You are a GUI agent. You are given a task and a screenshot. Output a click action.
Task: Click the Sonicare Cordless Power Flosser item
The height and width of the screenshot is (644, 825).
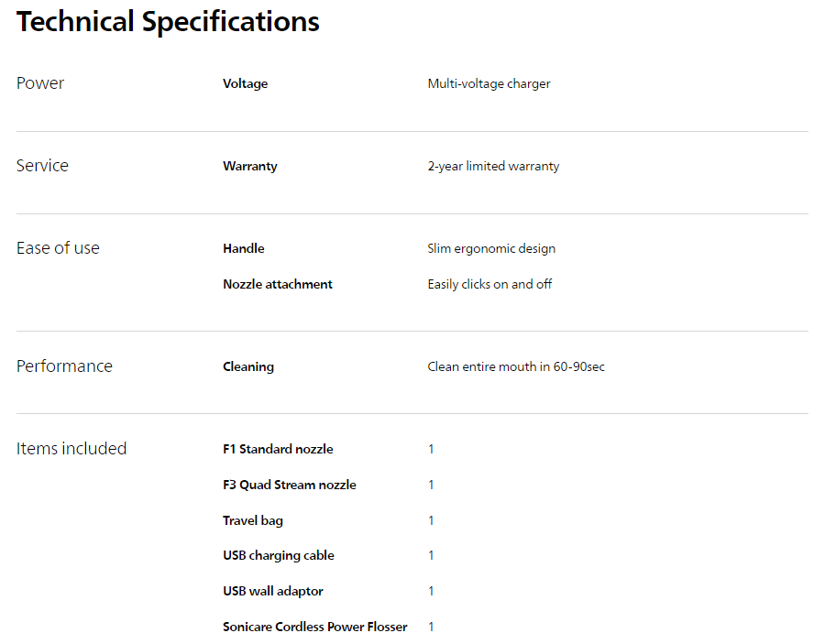click(x=314, y=628)
